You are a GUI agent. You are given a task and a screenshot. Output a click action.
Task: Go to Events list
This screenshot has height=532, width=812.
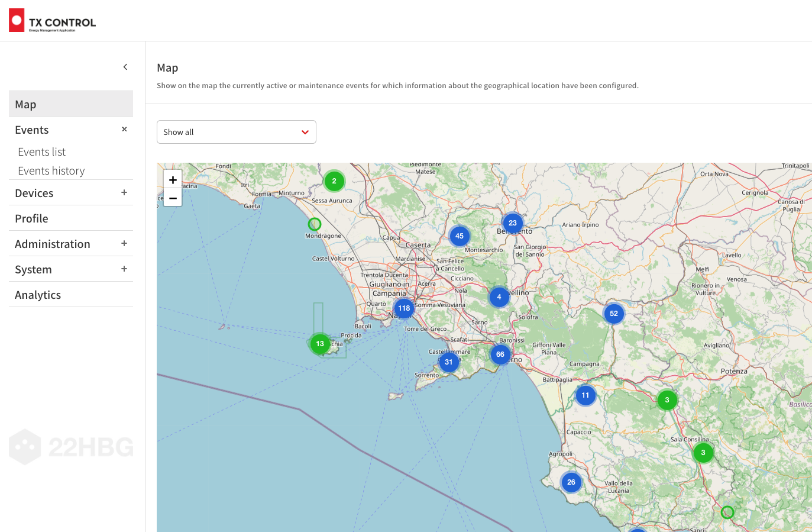[41, 152]
